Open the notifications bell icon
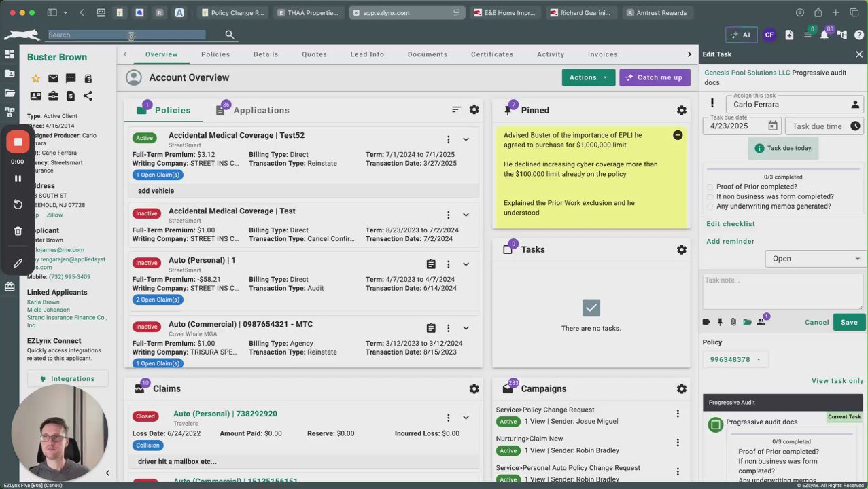868x489 pixels. click(x=824, y=35)
